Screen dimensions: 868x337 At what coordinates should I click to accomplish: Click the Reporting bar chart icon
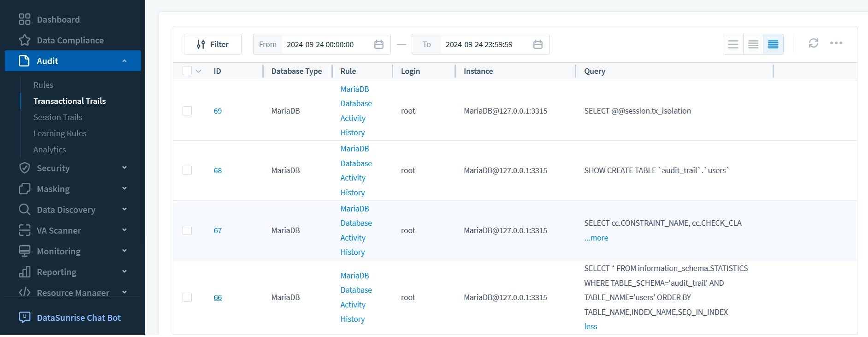pyautogui.click(x=24, y=272)
